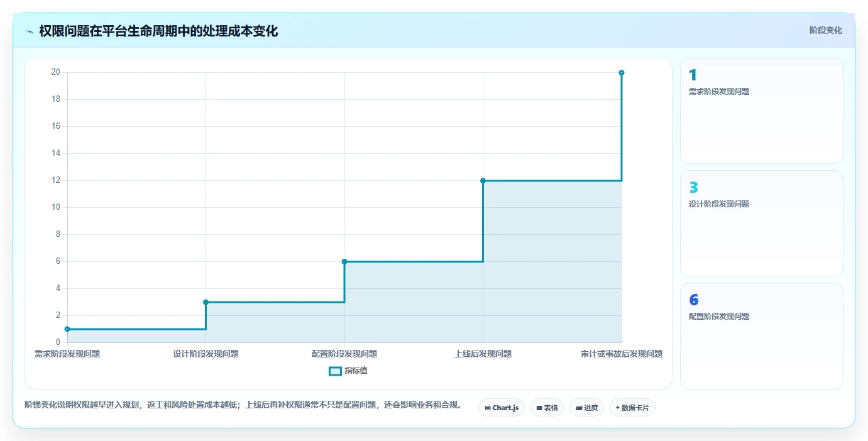Click the legend color box for 指标值
Screen dimensions: 868x441
(x=335, y=371)
